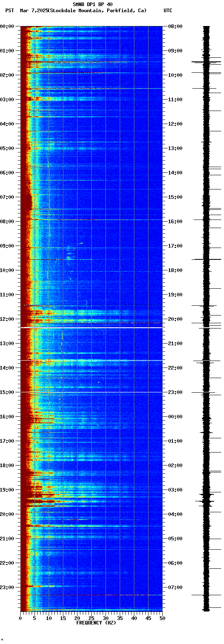Click the 05:00 PST time label

(x=6, y=148)
